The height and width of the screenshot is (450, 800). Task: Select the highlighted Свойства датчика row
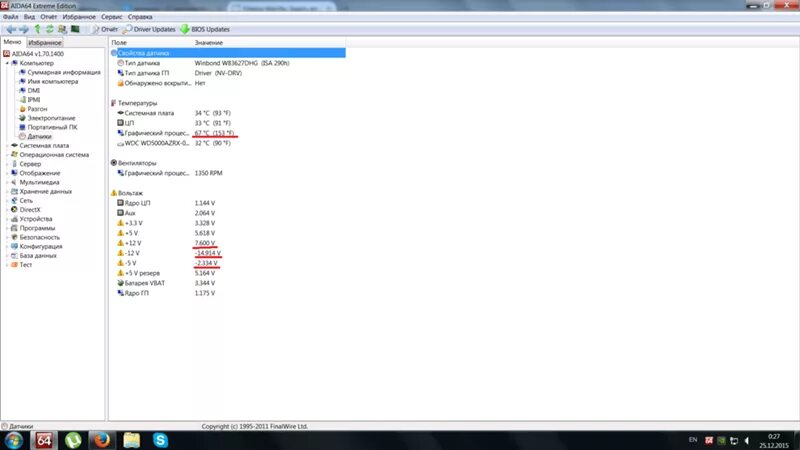tap(228, 53)
